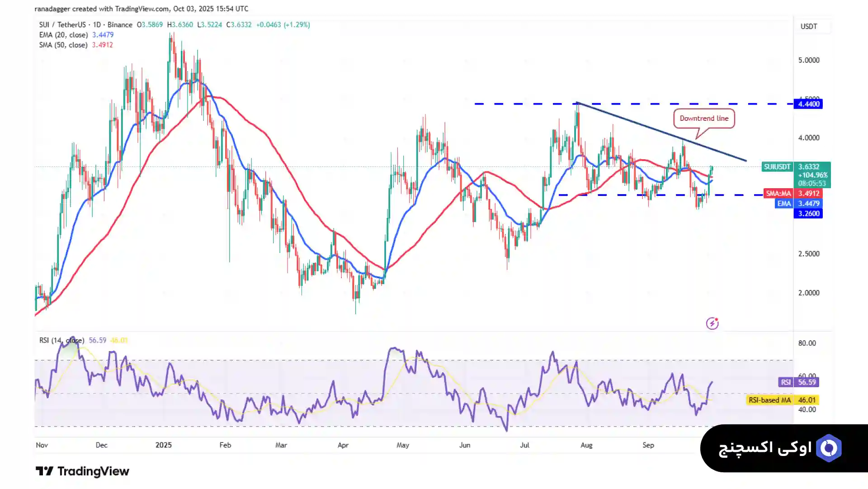868x489 pixels.
Task: Click the USDT currency label on the price axis
Action: click(809, 26)
